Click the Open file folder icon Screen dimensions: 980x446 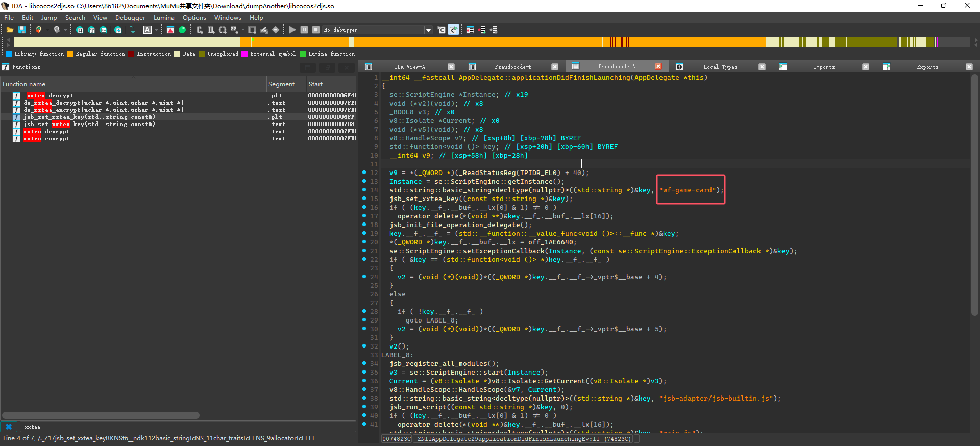10,30
